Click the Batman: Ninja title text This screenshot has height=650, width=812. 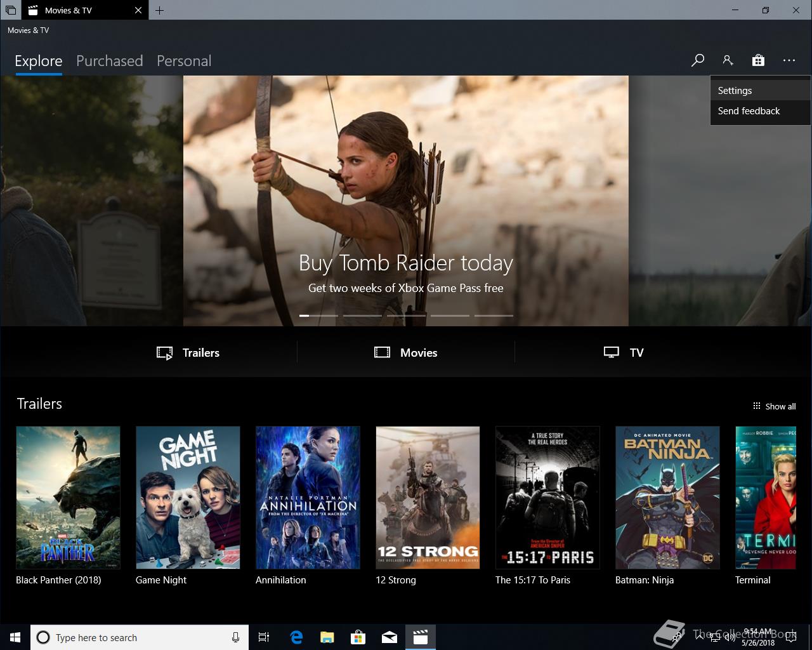[x=645, y=580]
